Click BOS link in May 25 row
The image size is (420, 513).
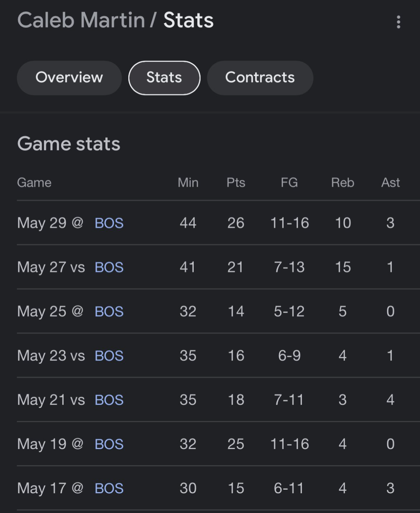(x=109, y=311)
